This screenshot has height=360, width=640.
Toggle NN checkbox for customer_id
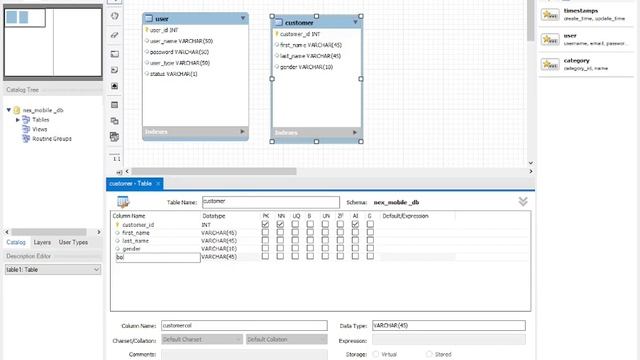tap(280, 224)
